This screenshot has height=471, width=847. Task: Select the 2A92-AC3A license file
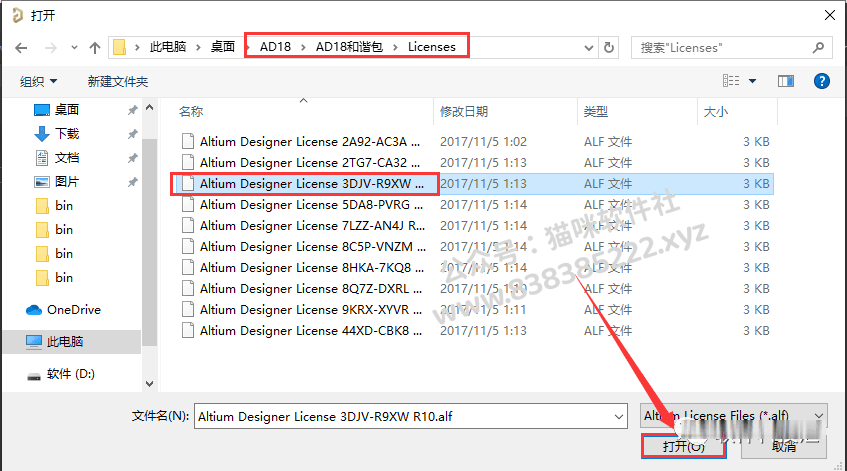pos(310,142)
